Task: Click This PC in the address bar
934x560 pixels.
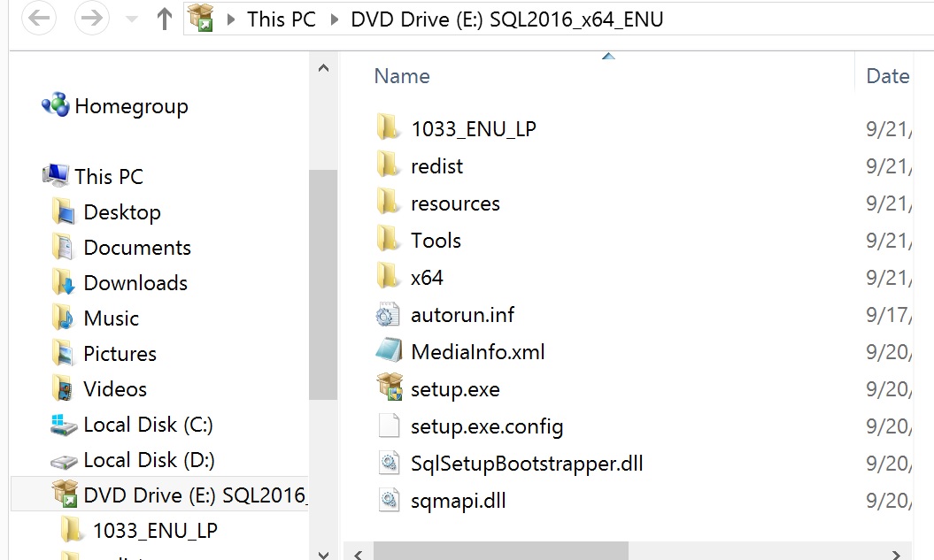Action: pyautogui.click(x=282, y=19)
